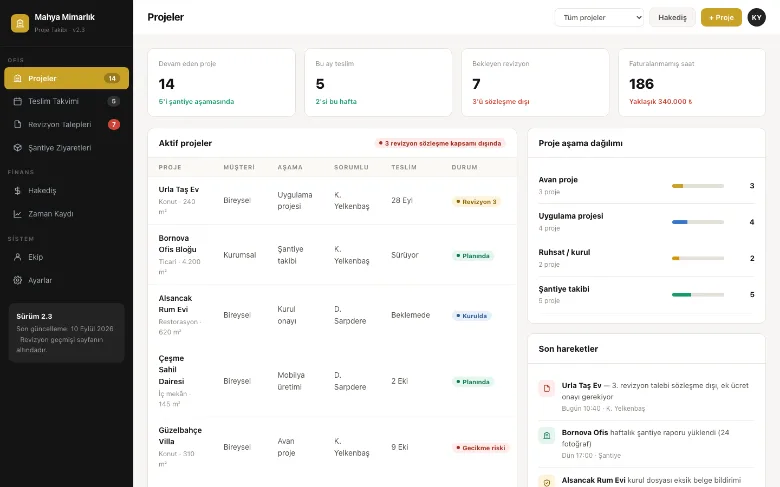Click the revizyon sözleşme kapsamı dışında alert badge
780x487 pixels.
440,143
